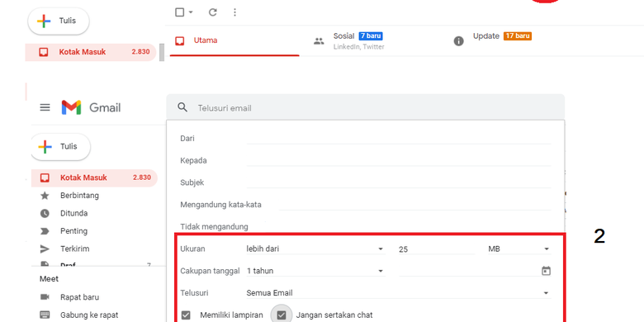Open the 'lebih dari' size comparison dropdown

coord(315,249)
